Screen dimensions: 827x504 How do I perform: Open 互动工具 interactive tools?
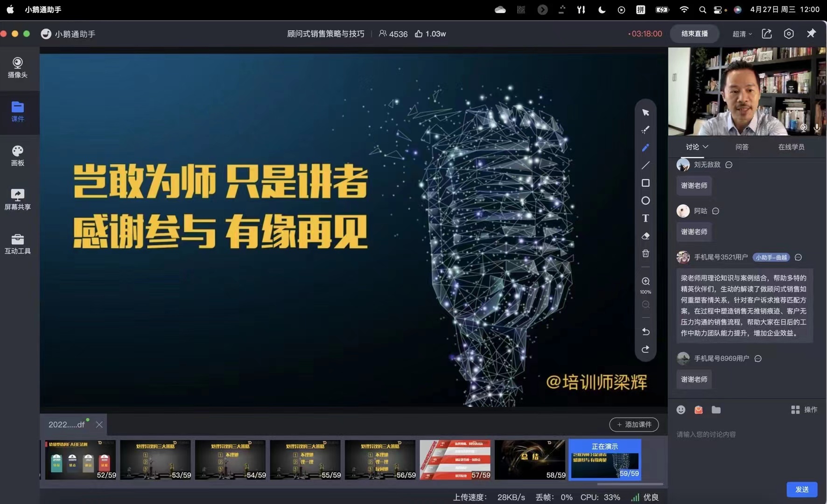pyautogui.click(x=18, y=244)
